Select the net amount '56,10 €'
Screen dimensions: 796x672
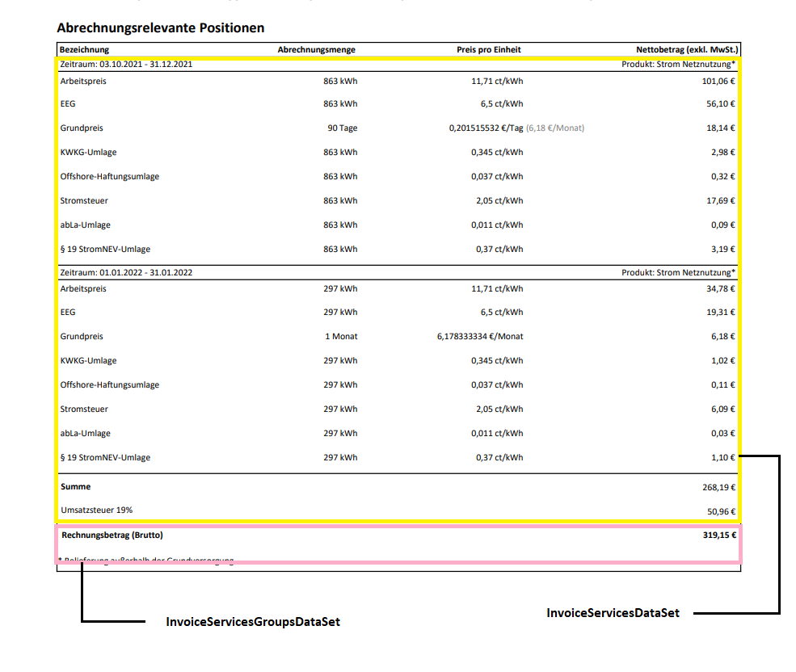coord(721,104)
